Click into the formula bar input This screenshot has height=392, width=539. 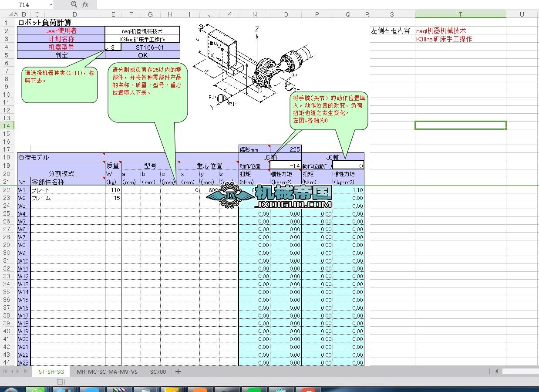pyautogui.click(x=317, y=4)
